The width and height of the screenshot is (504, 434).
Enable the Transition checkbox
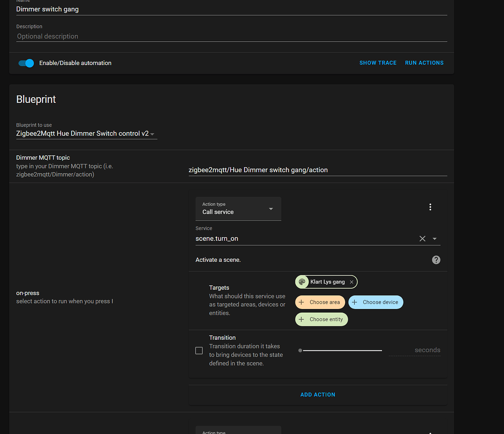199,350
